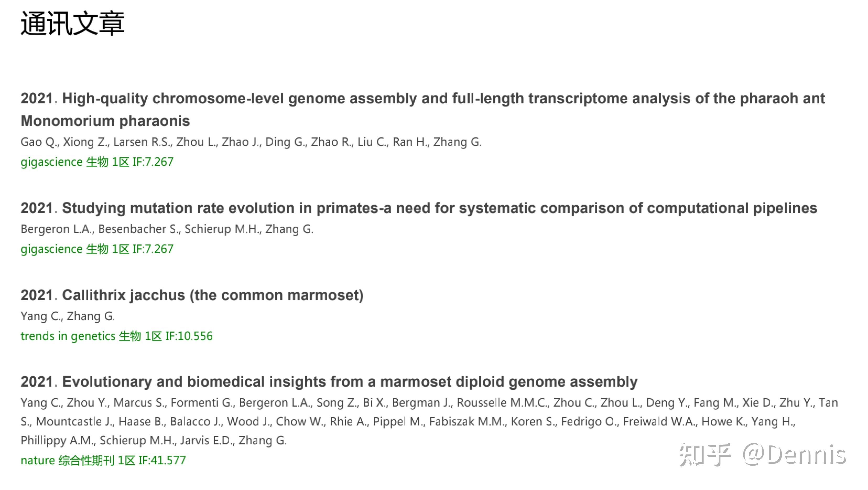Click author Schierup M.H. in gigascience article
The image size is (868, 490).
[223, 229]
